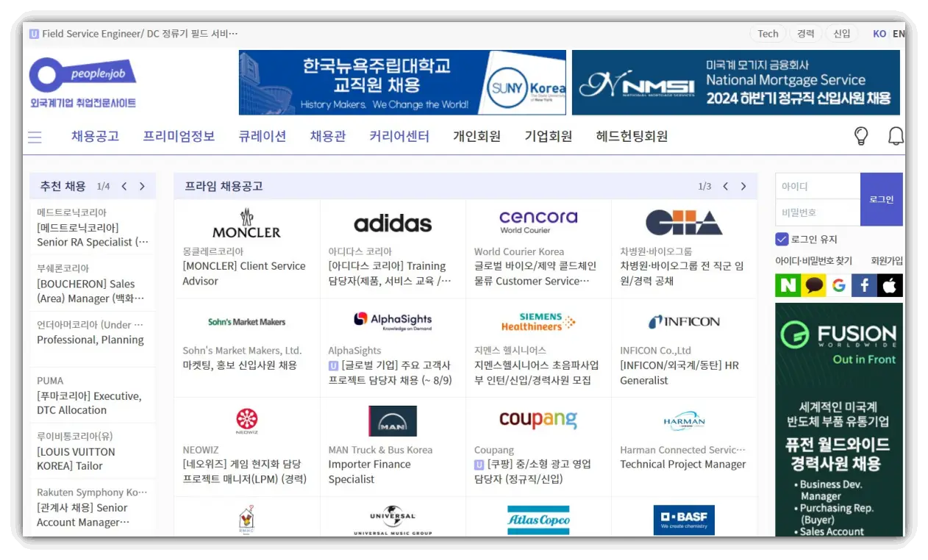Click the 비밀번호 input field

pos(818,212)
